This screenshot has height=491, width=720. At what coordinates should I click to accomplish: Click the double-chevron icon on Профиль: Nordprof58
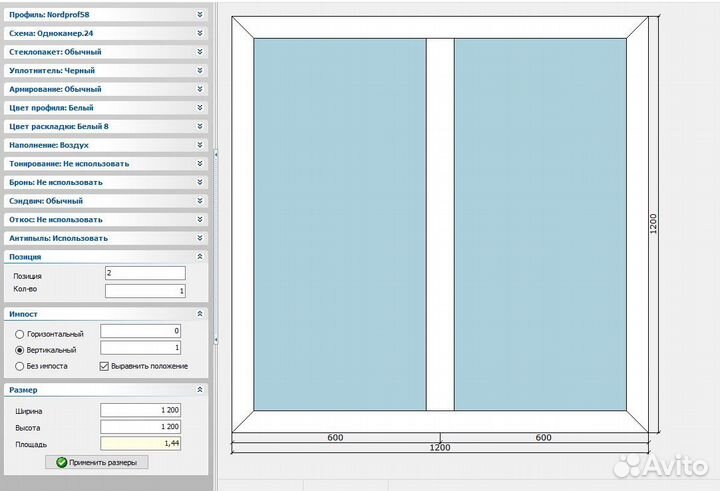tap(200, 15)
